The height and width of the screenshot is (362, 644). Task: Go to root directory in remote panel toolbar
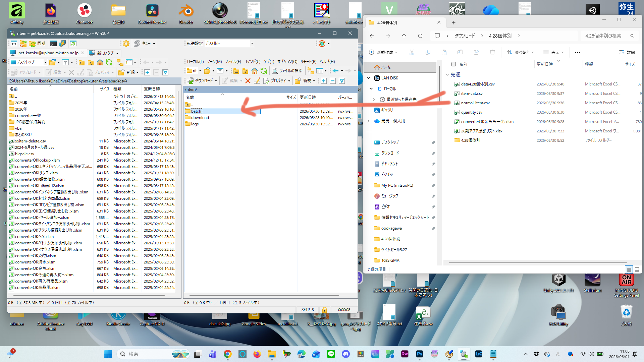[x=246, y=71]
